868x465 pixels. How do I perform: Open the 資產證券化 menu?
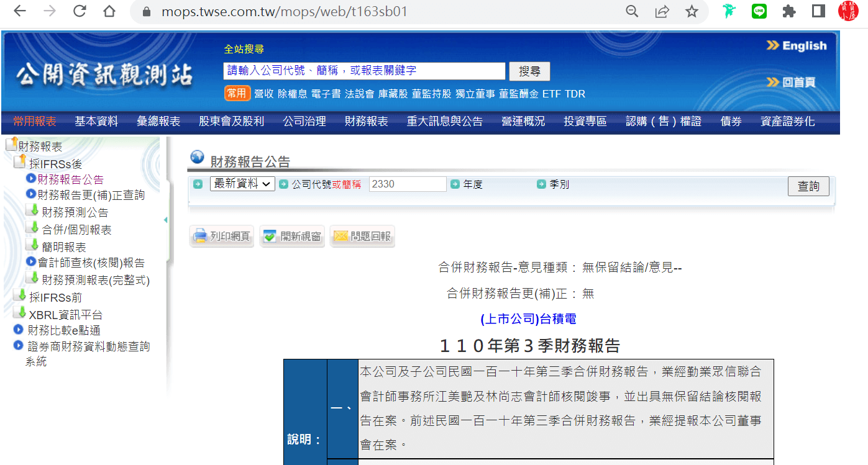point(788,122)
